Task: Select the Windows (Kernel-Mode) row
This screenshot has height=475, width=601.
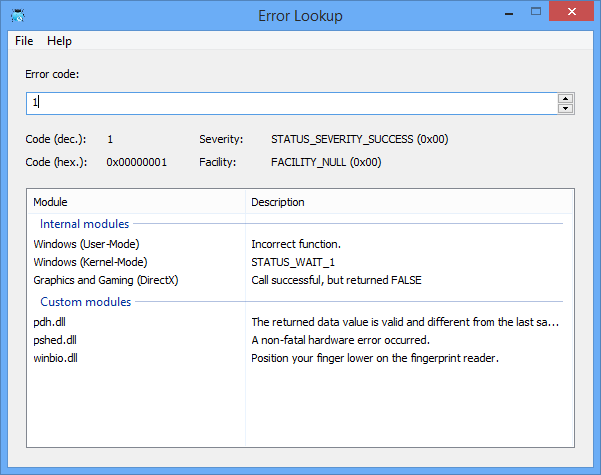Action: 300,262
